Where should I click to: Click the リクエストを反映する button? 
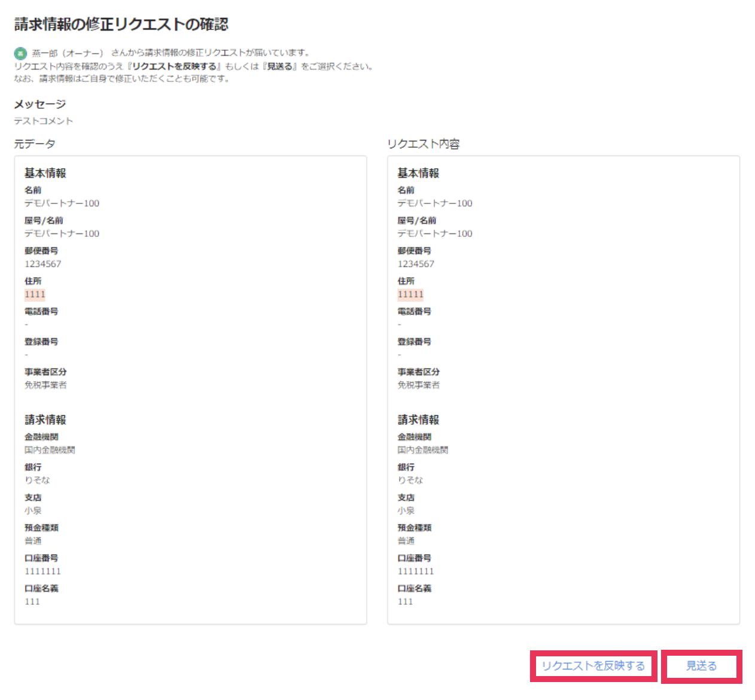click(x=593, y=666)
